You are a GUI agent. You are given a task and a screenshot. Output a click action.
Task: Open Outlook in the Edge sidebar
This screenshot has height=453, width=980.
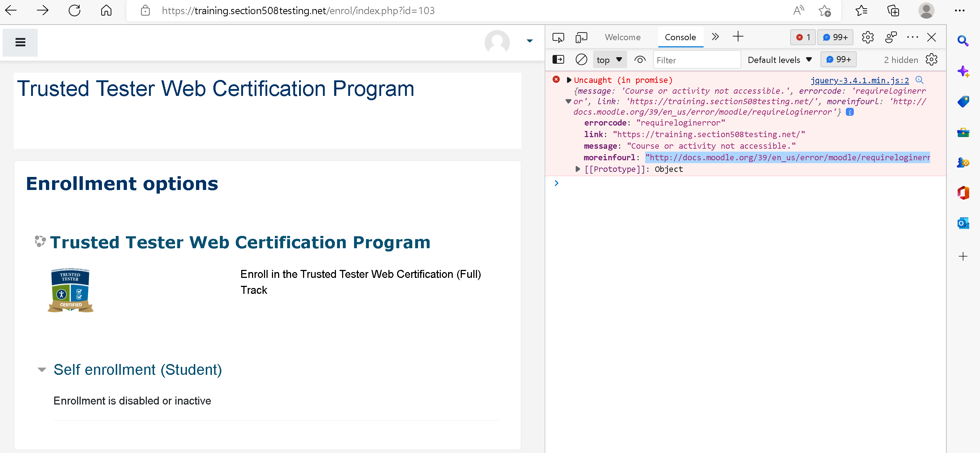tap(963, 223)
